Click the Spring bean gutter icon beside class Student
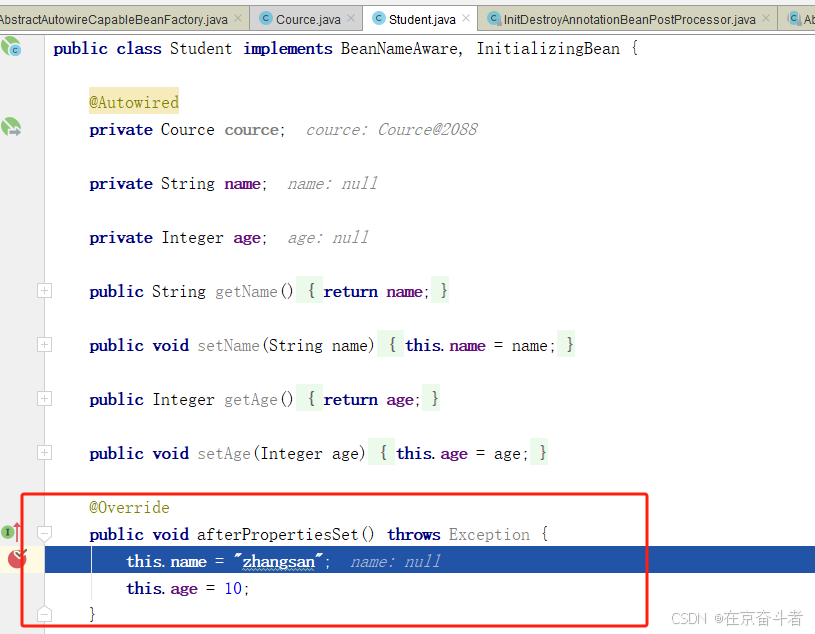This screenshot has height=634, width=815. pos(11,47)
